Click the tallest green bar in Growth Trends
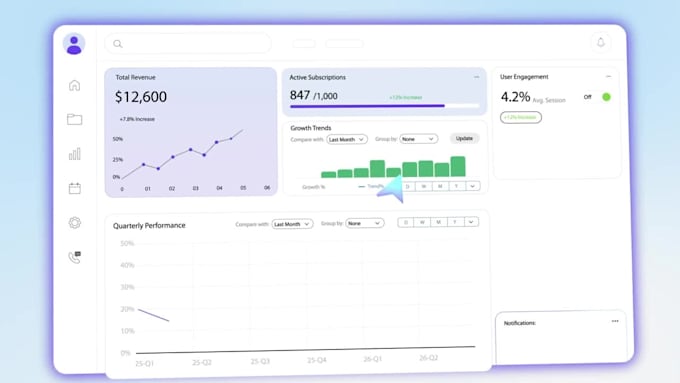Screen dimensions: 680x383 458,167
